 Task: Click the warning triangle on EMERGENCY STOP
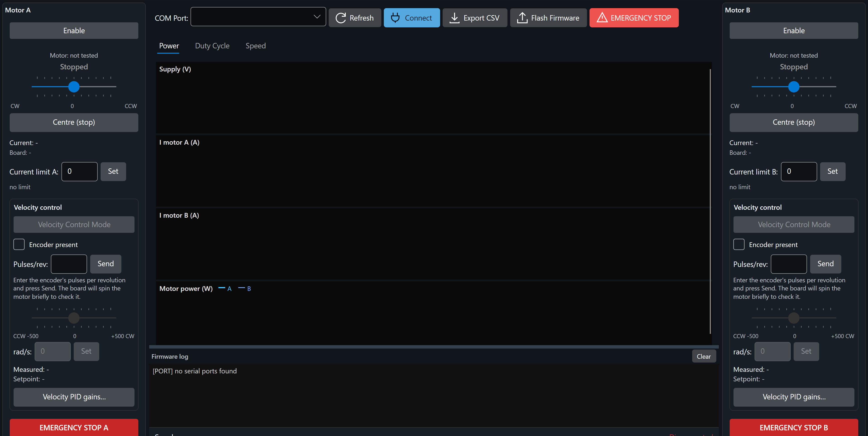(602, 18)
